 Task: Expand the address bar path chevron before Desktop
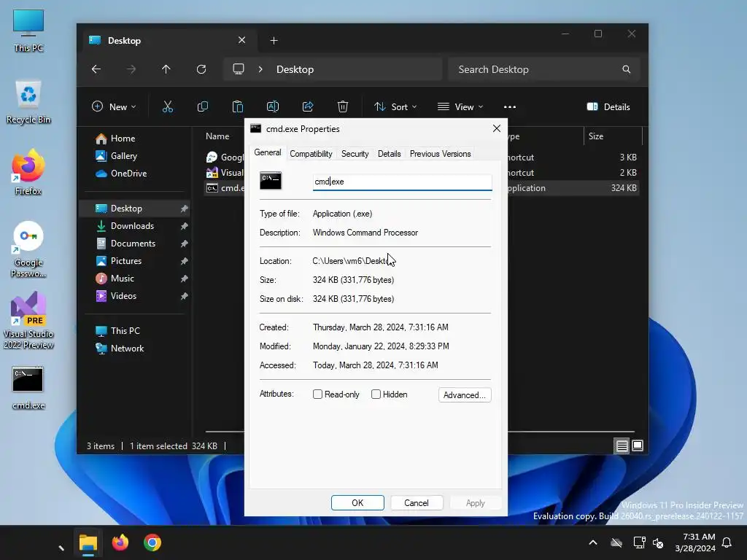click(x=260, y=69)
